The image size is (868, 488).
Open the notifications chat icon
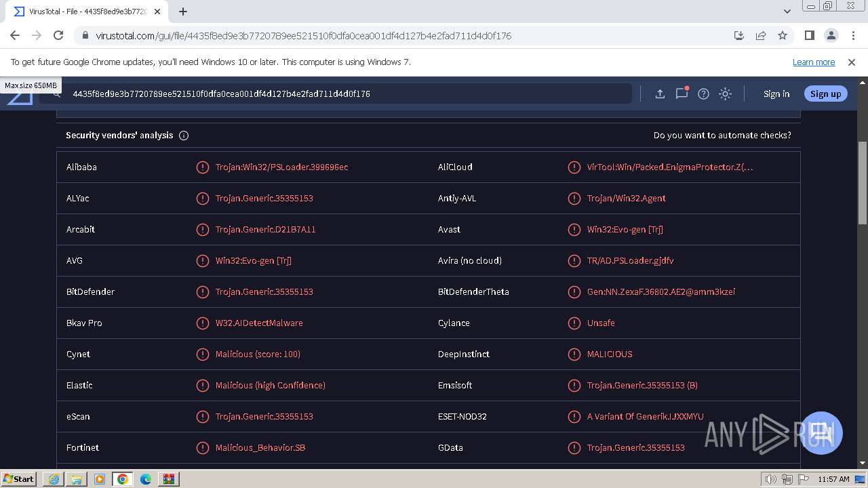pyautogui.click(x=682, y=94)
